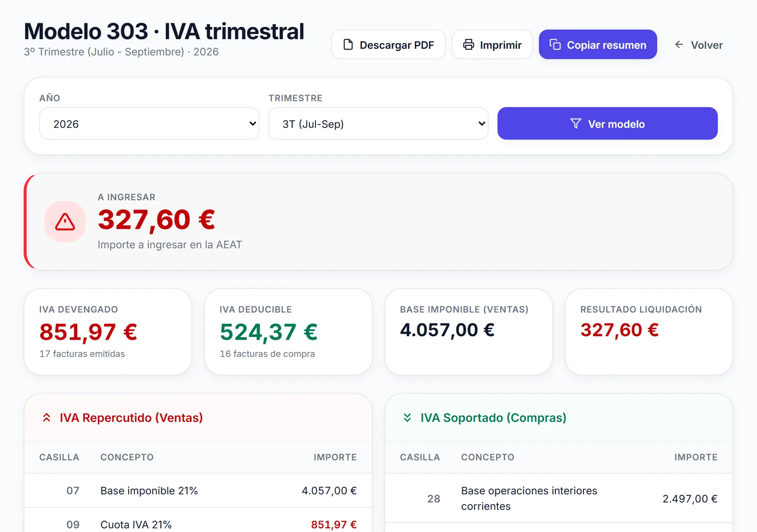Click the IVA deducible value 524,37 €

click(269, 331)
